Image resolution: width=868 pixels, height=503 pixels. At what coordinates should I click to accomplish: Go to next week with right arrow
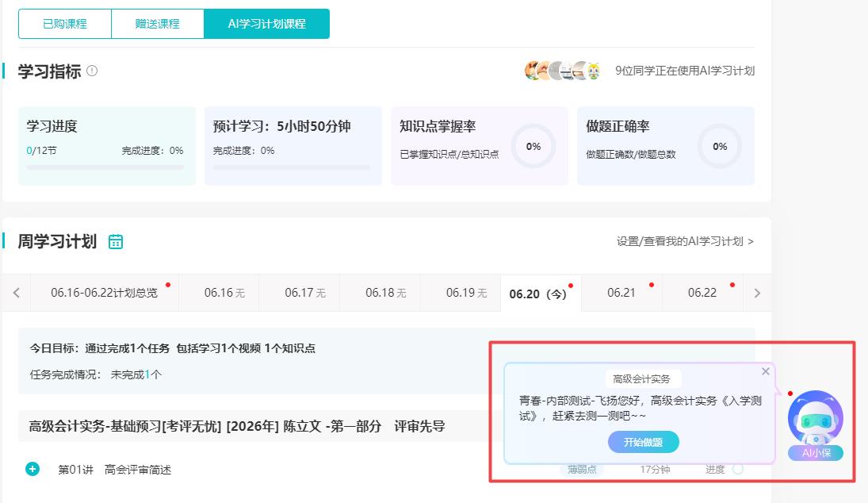tap(757, 293)
